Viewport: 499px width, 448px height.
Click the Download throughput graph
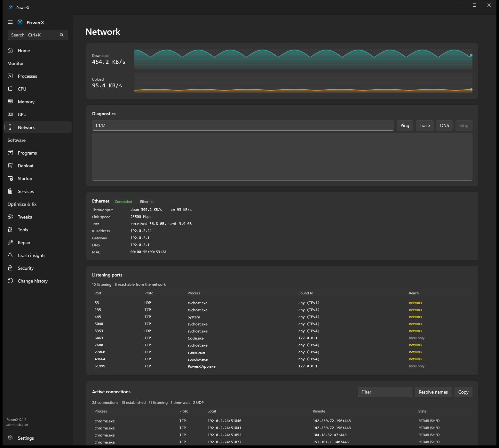(303, 59)
